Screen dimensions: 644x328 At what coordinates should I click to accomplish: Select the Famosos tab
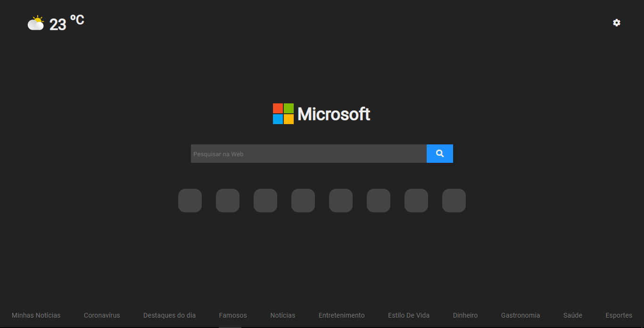click(232, 315)
